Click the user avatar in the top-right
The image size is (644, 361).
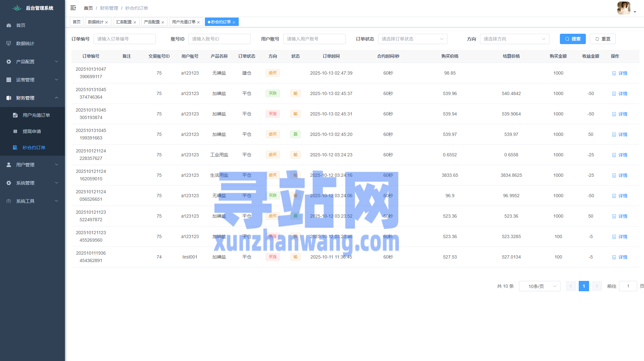(624, 8)
